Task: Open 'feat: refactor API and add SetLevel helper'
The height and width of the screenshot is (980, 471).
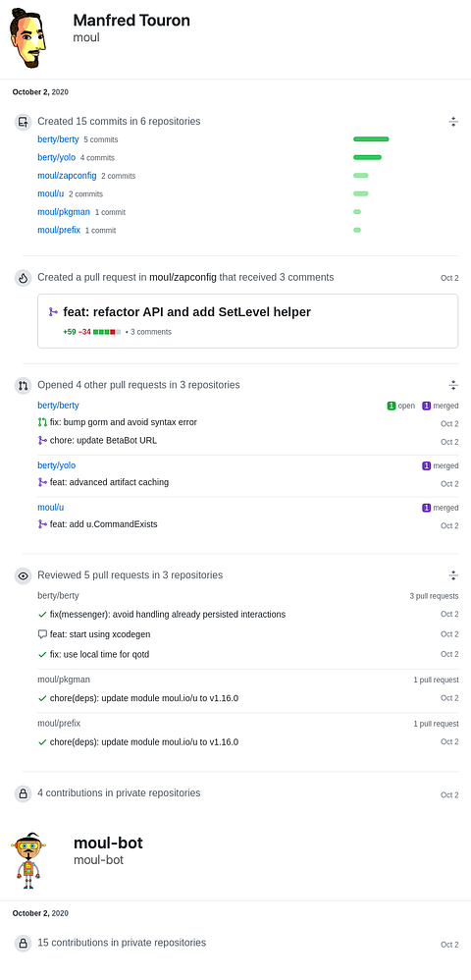Action: 186,312
